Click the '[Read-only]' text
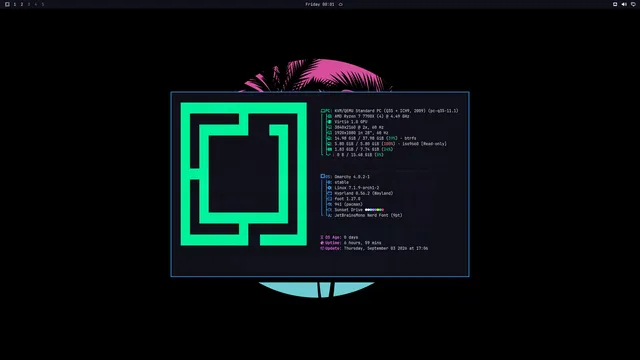 433,144
